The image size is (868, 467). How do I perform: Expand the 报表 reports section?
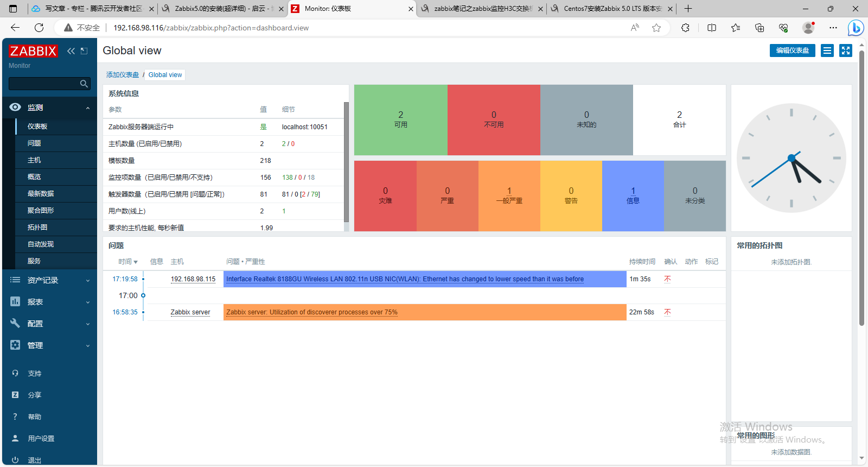pyautogui.click(x=49, y=302)
